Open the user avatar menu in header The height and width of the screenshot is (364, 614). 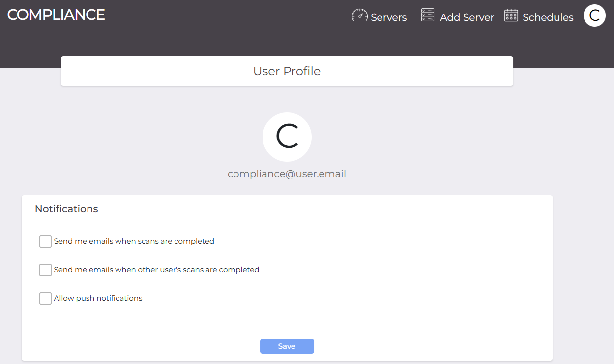(x=594, y=15)
